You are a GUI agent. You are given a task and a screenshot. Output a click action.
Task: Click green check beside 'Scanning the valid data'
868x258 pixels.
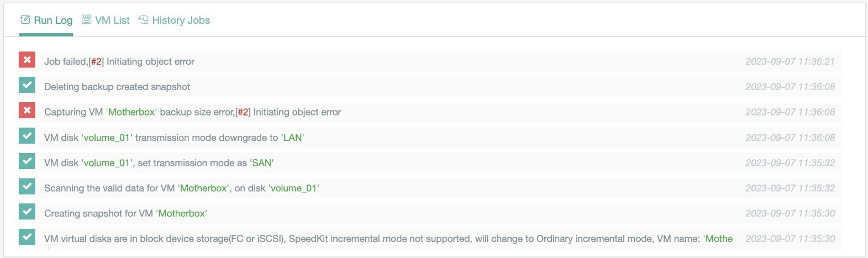(x=27, y=187)
